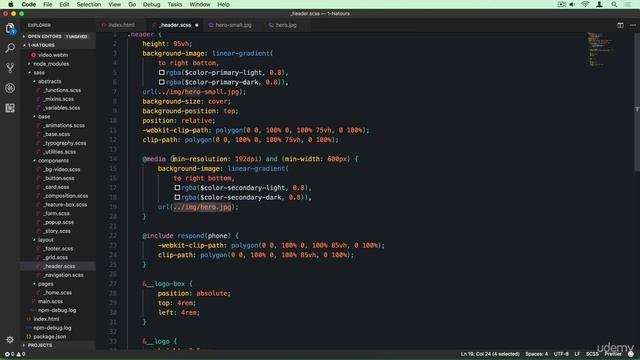Screen dimensions: 640x360
Task: Click the Prettier status bar item
Action: (613, 354)
